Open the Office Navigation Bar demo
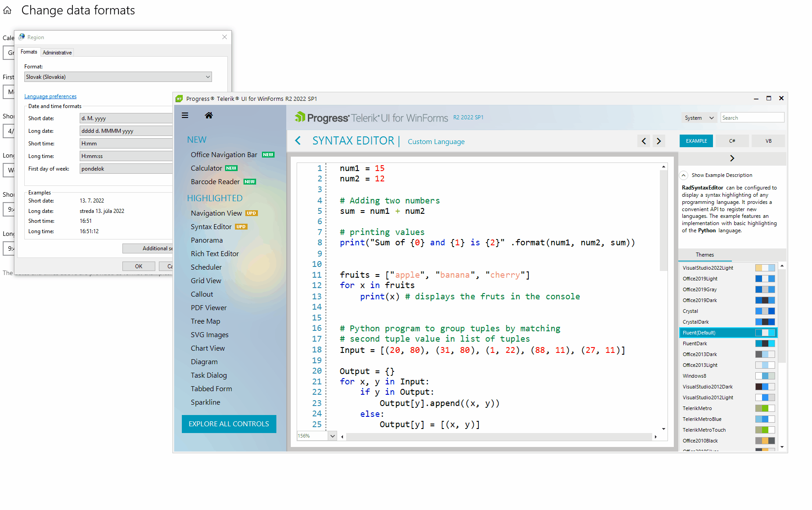 pyautogui.click(x=224, y=155)
